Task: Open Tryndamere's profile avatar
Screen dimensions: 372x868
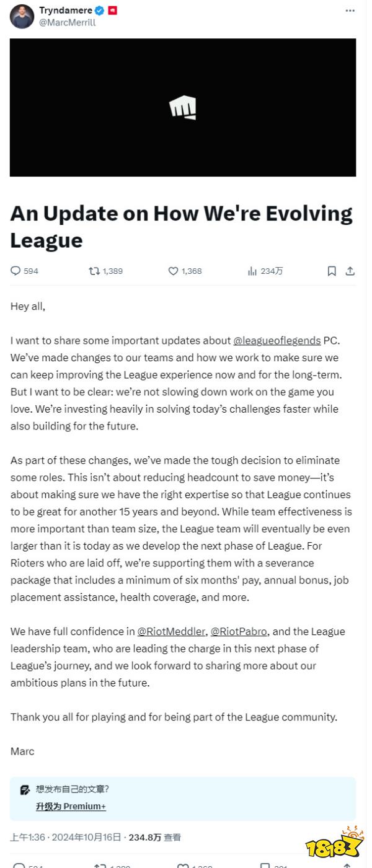Action: tap(22, 16)
